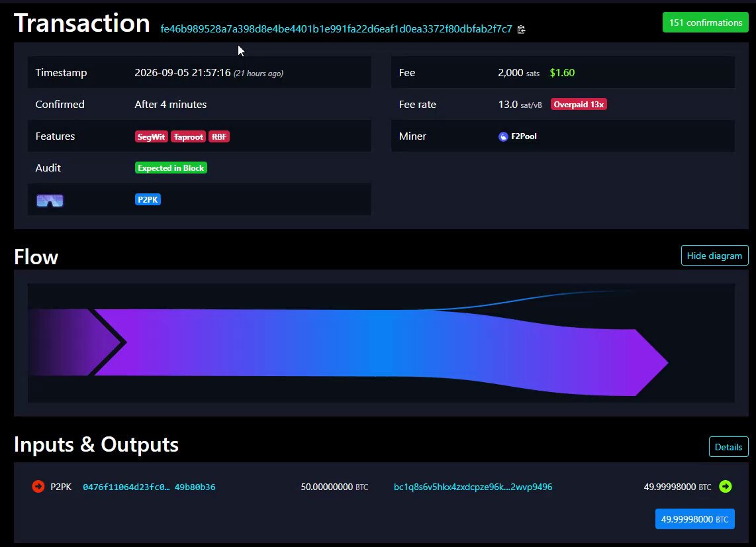This screenshot has height=547, width=756.
Task: Click the 49.99998000 BTC output row amount
Action: [677, 487]
